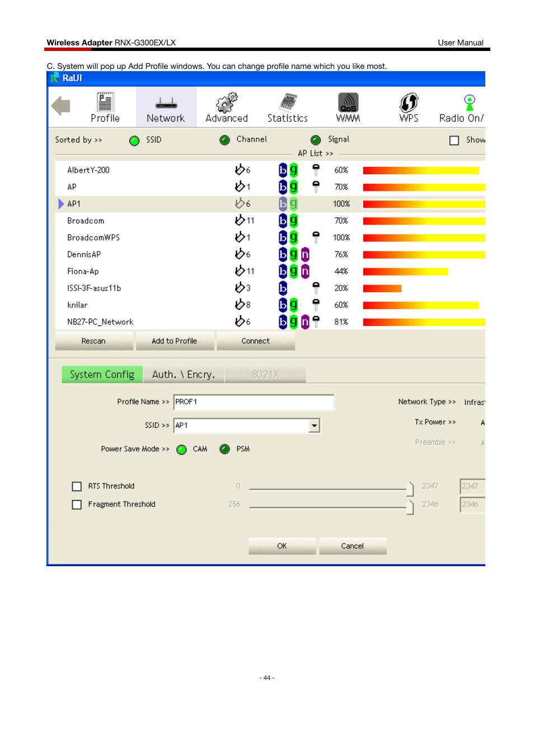534x756 pixels.
Task: Select the BroadcomWPS network row
Action: point(270,237)
